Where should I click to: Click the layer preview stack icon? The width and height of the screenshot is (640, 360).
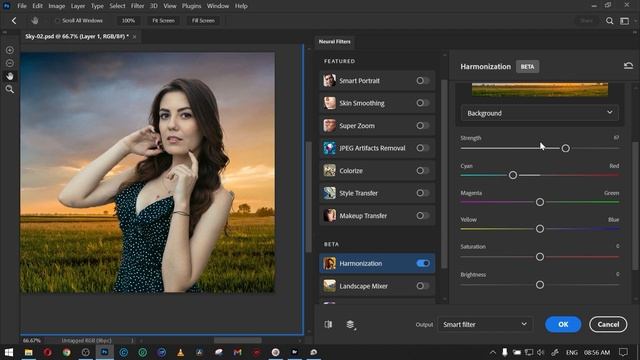tap(351, 324)
